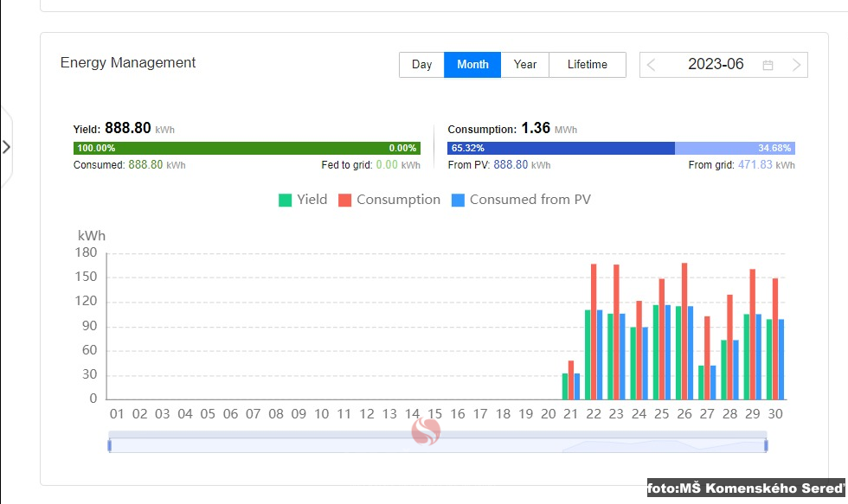Image resolution: width=848 pixels, height=504 pixels.
Task: Click the 34.68% label on bar
Action: pos(774,148)
